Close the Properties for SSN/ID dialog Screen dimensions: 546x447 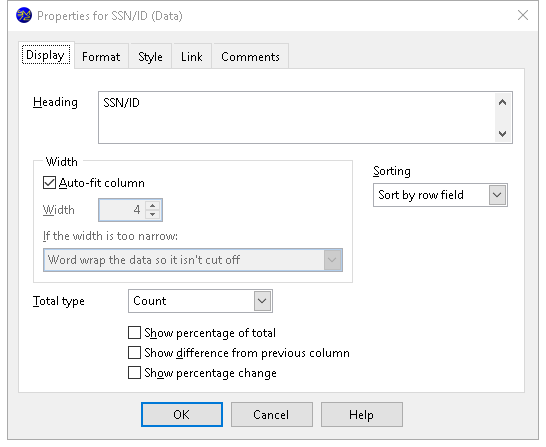coord(523,15)
